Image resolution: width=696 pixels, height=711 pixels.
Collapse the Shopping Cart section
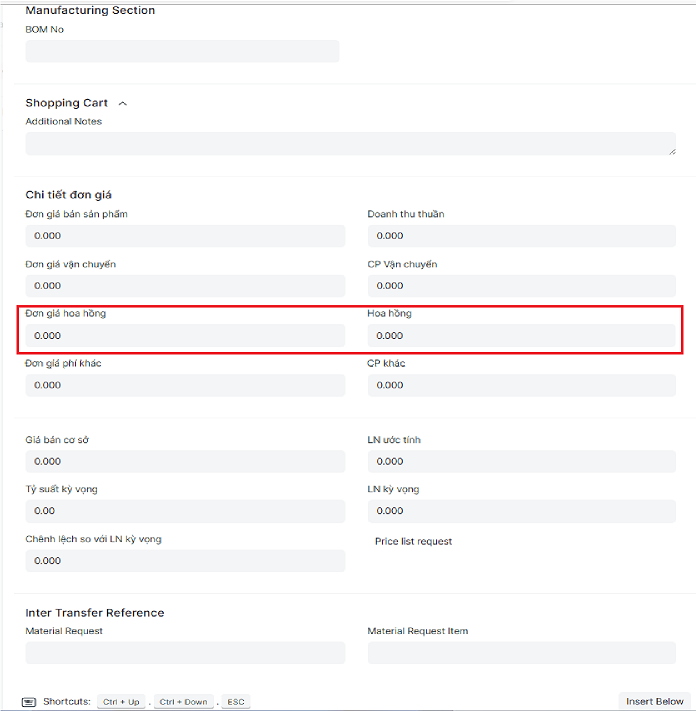point(123,103)
